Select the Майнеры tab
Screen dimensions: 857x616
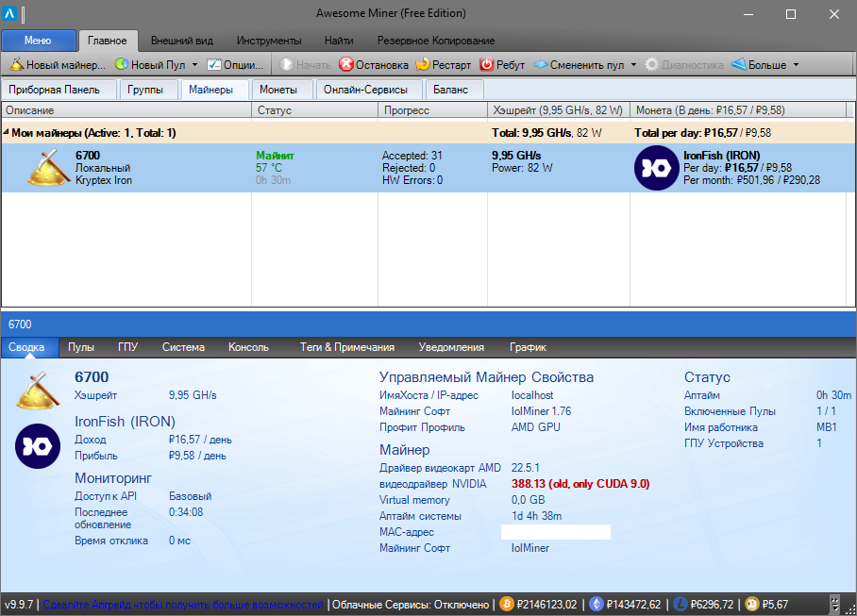click(x=214, y=90)
